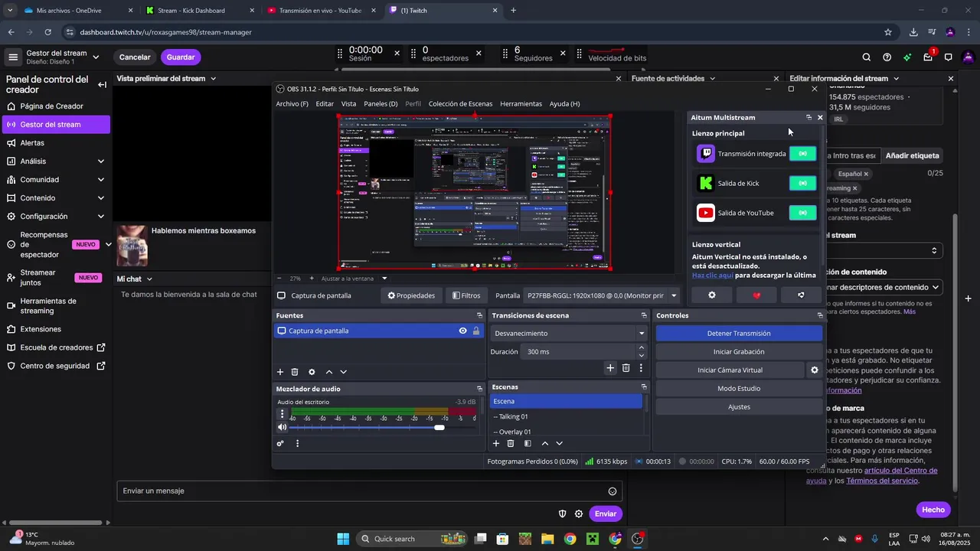Open virtual camera settings gear
Screen dimensions: 980x551
[x=815, y=370]
